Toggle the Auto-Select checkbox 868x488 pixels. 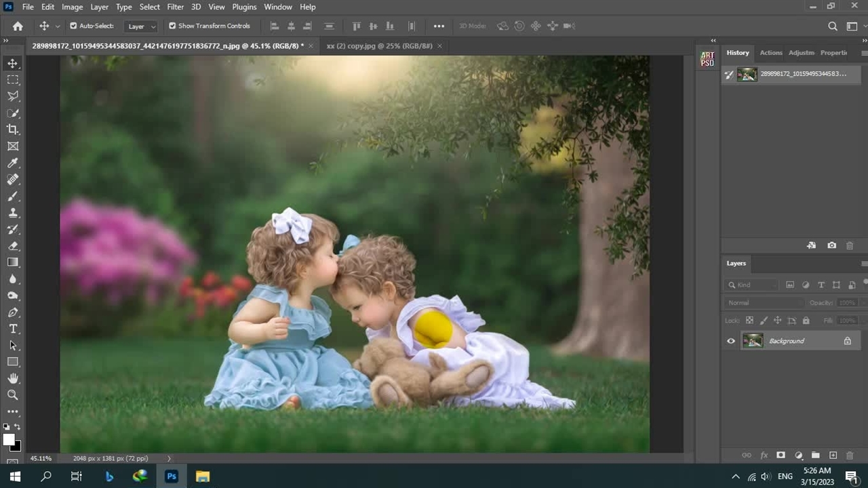[73, 26]
